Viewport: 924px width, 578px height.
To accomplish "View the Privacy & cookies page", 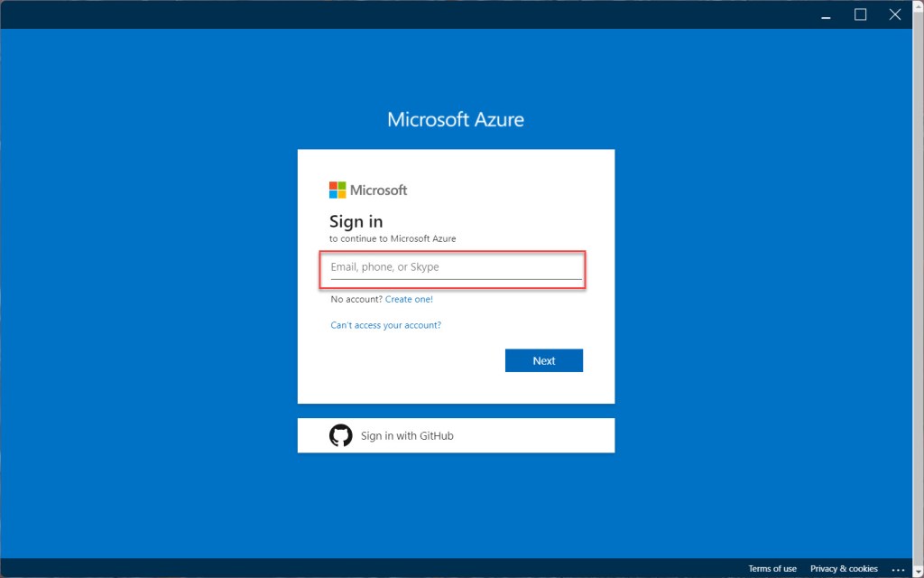I will [844, 569].
